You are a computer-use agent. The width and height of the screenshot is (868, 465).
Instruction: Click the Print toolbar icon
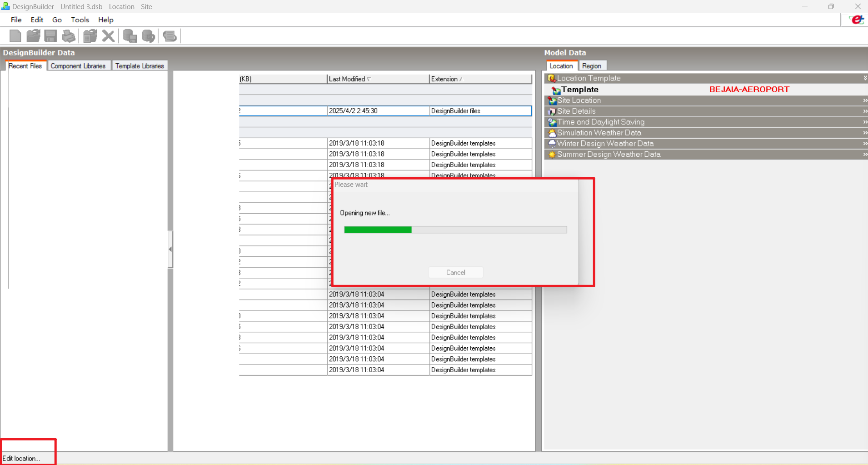pos(69,36)
